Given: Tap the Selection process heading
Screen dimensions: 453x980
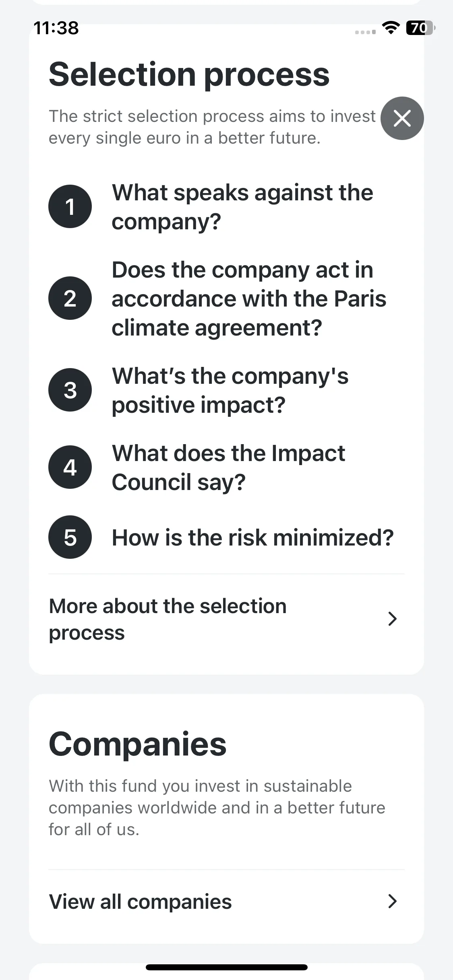Looking at the screenshot, I should coord(189,74).
